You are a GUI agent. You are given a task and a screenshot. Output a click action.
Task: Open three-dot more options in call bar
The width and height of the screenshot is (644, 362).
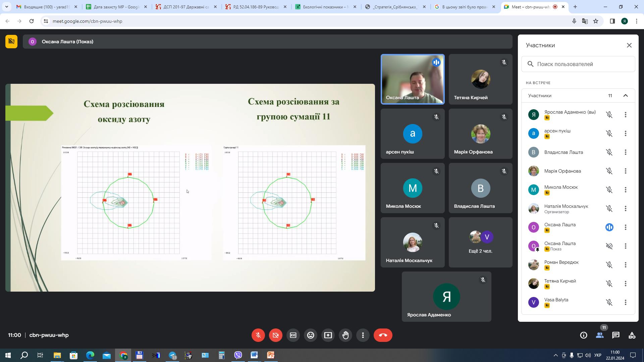coord(363,335)
